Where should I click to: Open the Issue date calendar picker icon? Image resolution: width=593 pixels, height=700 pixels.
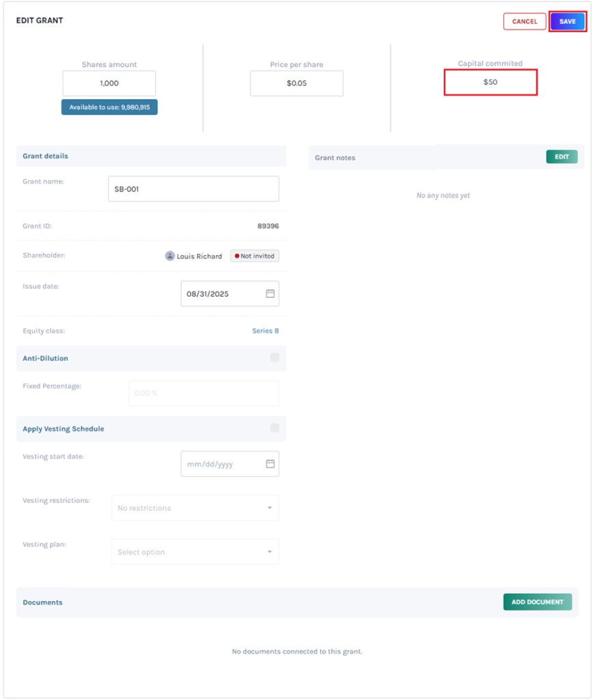pos(270,293)
